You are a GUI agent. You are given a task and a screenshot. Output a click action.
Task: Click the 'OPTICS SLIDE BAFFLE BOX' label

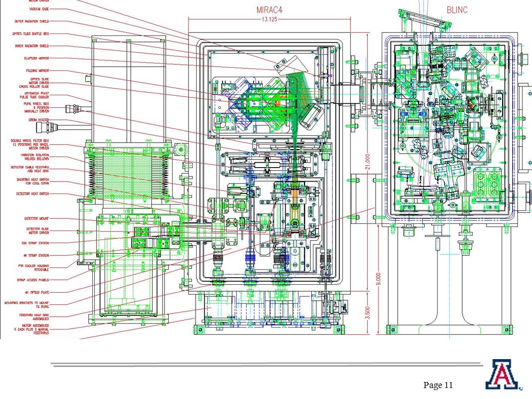click(30, 34)
